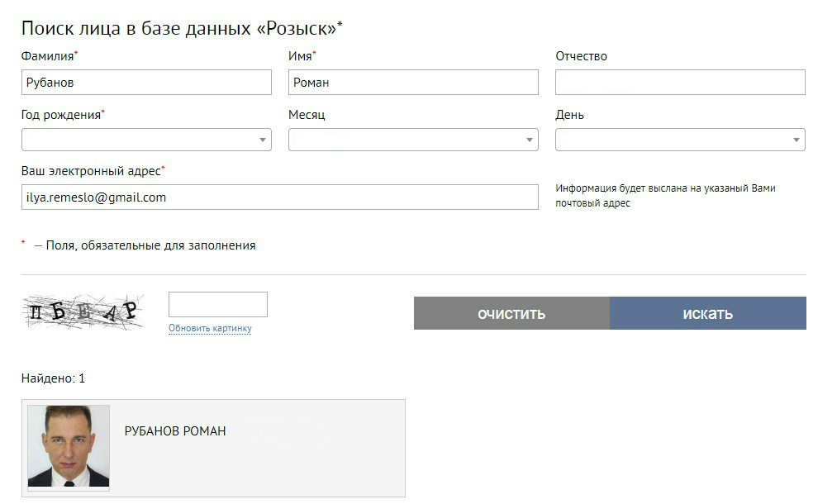Click the Отчество field label
The width and height of the screenshot is (837, 504).
(x=581, y=56)
